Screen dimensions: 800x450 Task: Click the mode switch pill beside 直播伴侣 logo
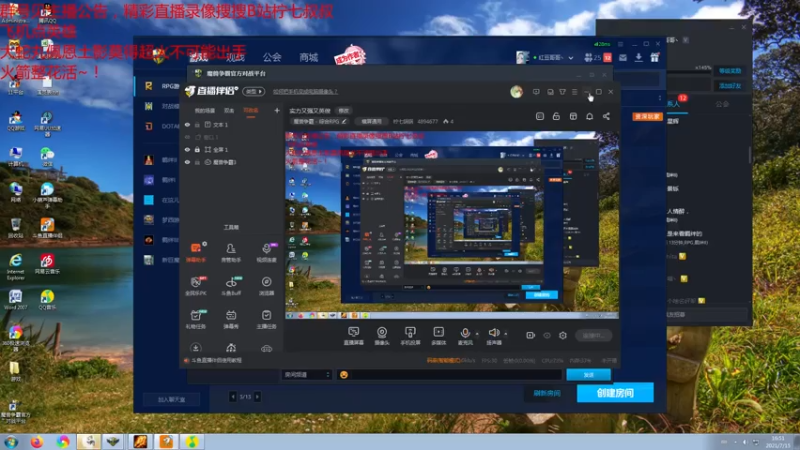[254, 91]
